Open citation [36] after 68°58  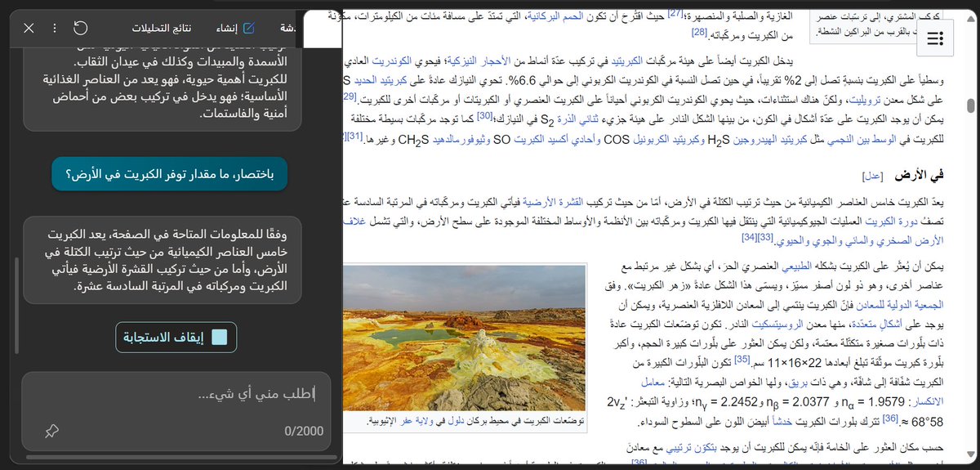[890, 418]
